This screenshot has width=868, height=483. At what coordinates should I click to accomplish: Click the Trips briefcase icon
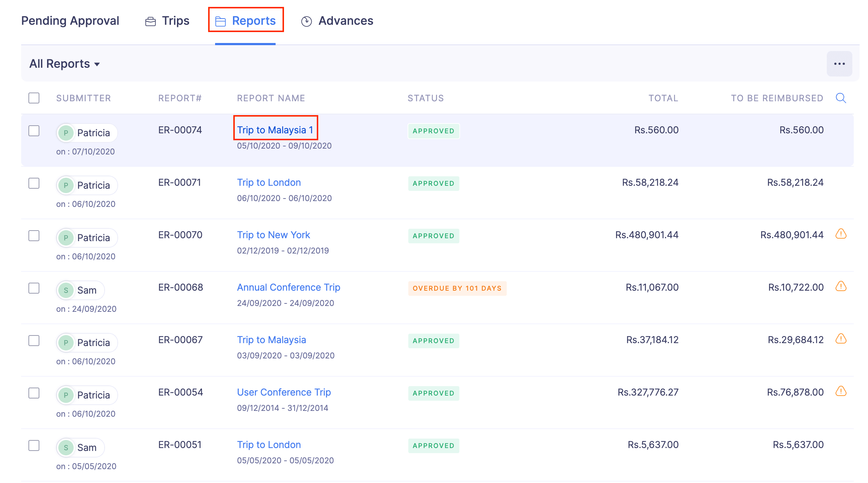(x=150, y=21)
